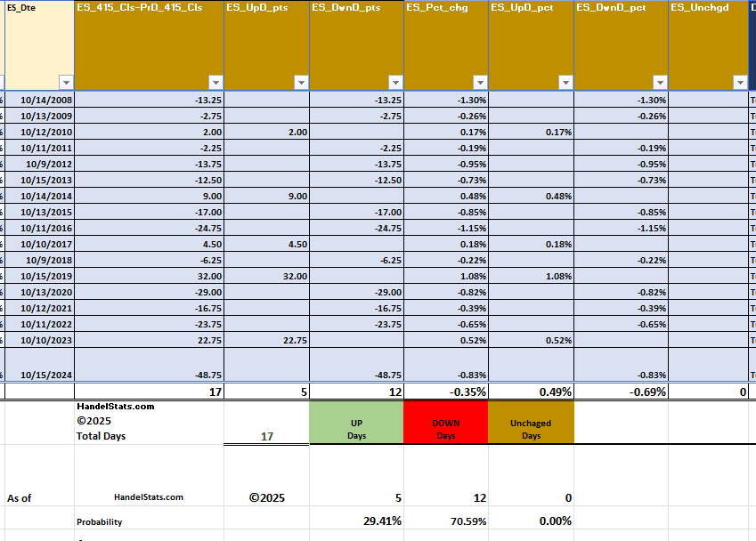Open the ES_DwnD_pct filter dropdown
The width and height of the screenshot is (756, 541).
point(659,82)
